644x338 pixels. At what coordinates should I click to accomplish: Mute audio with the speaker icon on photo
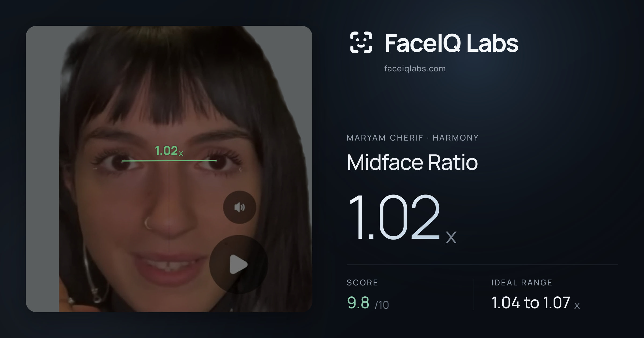239,207
